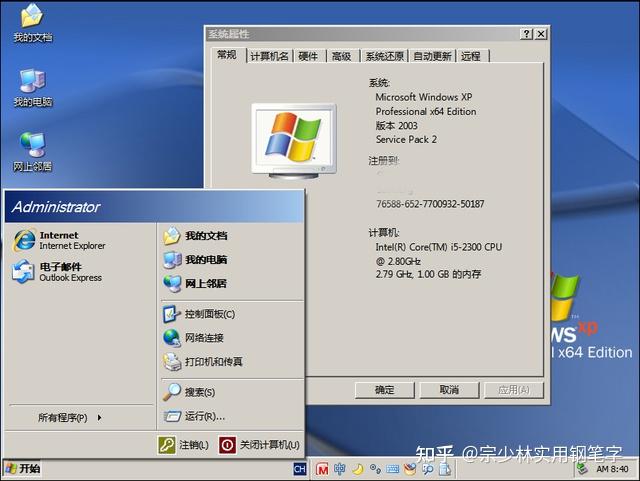
Task: Click the Professional x64 Edition text
Action: [426, 111]
